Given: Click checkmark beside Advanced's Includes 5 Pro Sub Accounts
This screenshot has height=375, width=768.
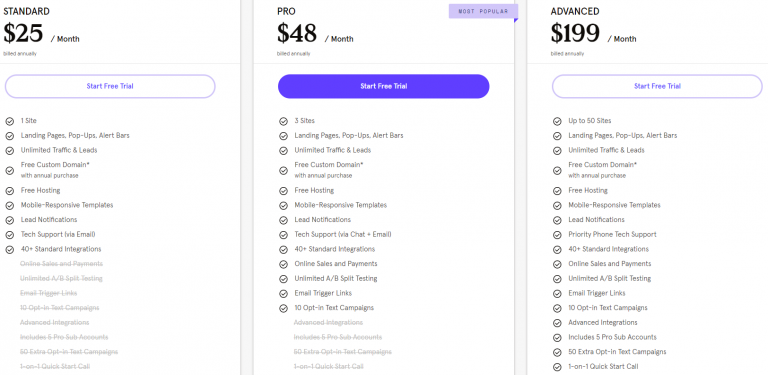Looking at the screenshot, I should 557,337.
